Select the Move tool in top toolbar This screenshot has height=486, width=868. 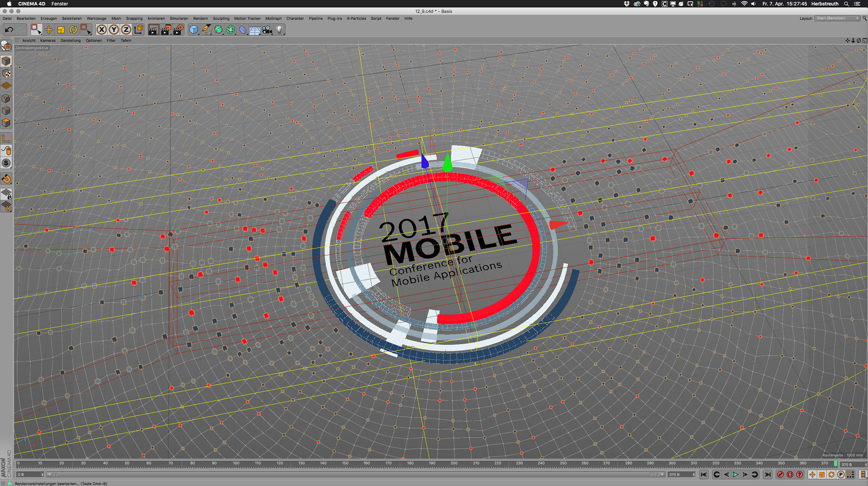(x=49, y=30)
